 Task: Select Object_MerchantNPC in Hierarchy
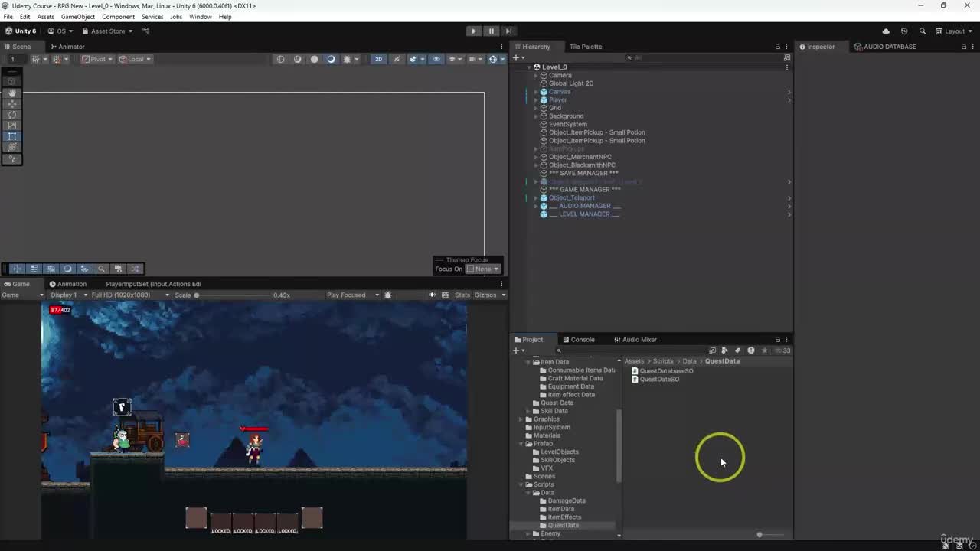580,157
